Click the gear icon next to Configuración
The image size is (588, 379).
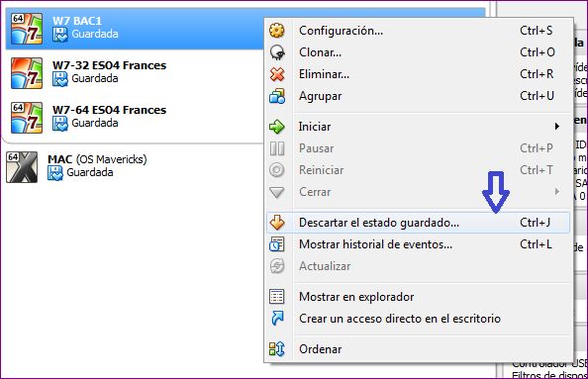tap(277, 31)
